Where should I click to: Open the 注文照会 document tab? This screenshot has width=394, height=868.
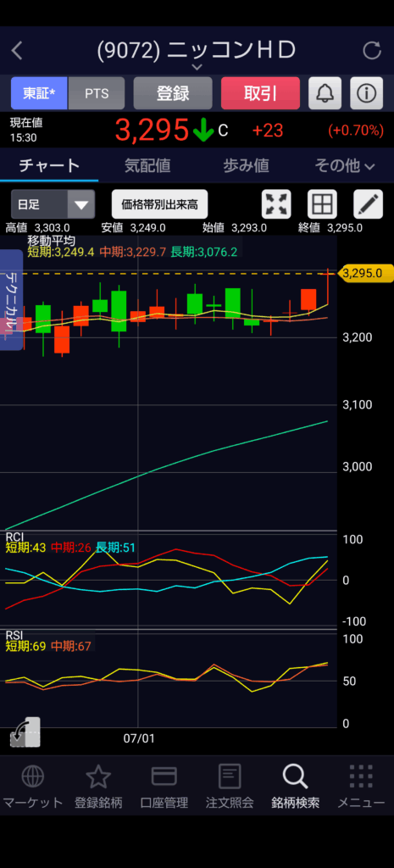point(230,787)
